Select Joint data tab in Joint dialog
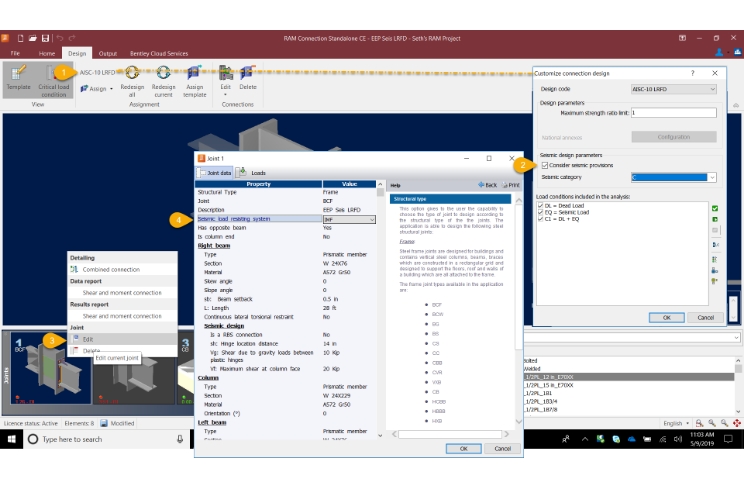Image resolution: width=744 pixels, height=488 pixels. point(214,173)
